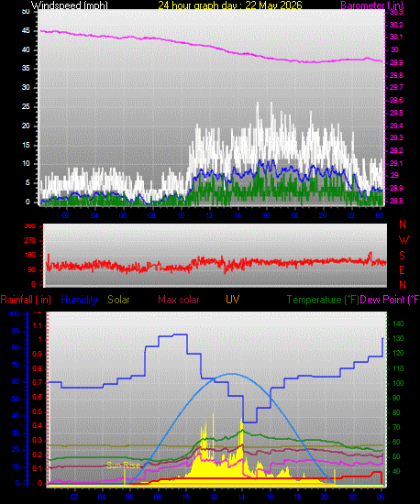The width and height of the screenshot is (420, 504).
Task: Click the 'Temperature (°F)' legend label
Action: click(323, 300)
